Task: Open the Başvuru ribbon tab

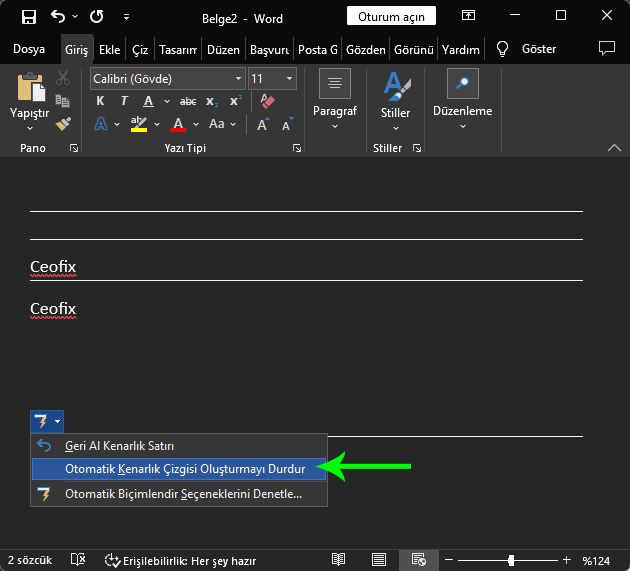Action: click(269, 50)
